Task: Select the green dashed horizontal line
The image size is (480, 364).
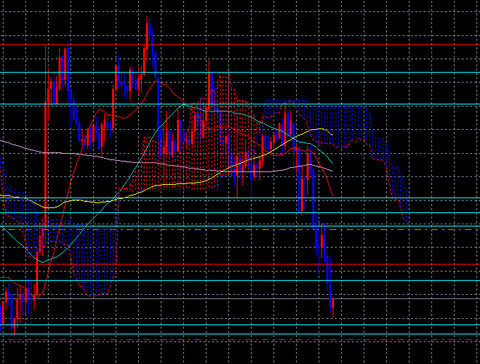Action: point(240,229)
